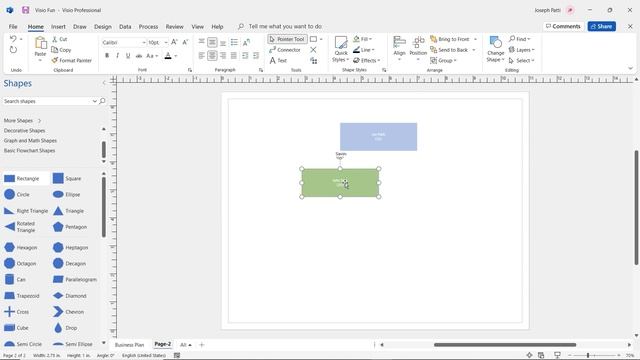Select the Can shape in stencil
640x360 pixels.
point(15,280)
